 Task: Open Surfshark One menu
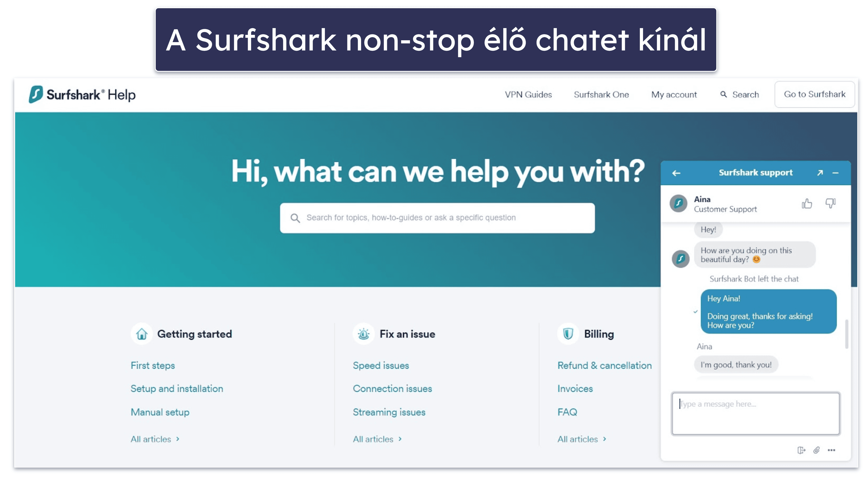point(601,95)
